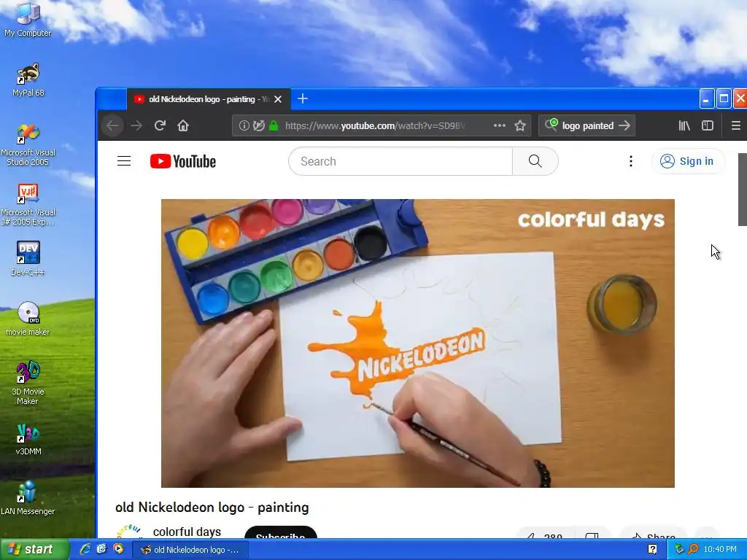Open Dev-C++ desktop shortcut

(x=28, y=258)
